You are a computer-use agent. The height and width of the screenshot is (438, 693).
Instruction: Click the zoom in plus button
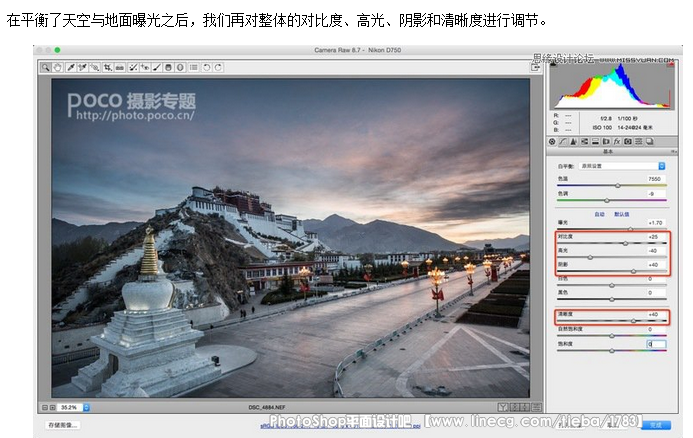[x=53, y=408]
